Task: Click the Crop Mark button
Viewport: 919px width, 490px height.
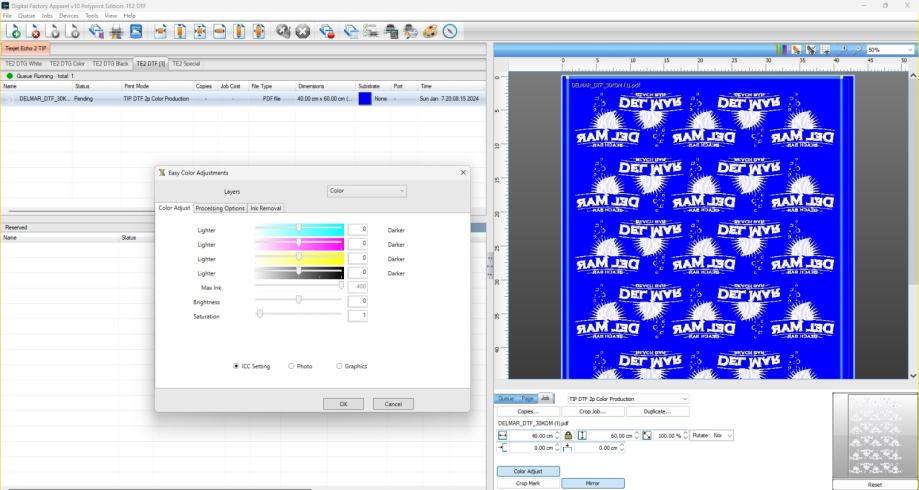Action: pos(528,483)
